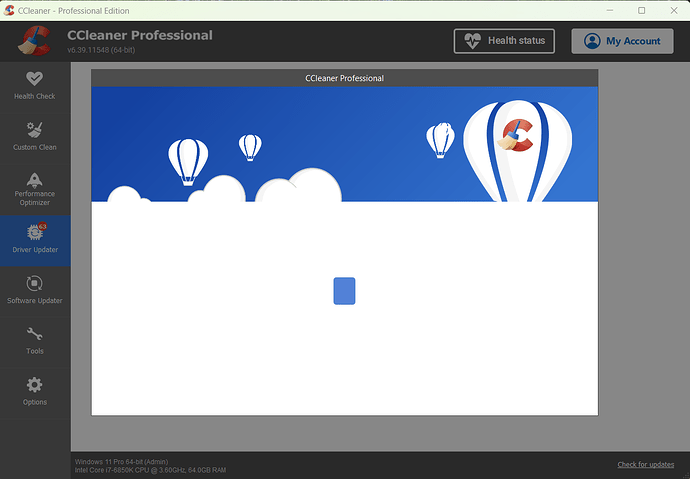The height and width of the screenshot is (479, 690).
Task: Open the Options gear section
Action: (35, 392)
